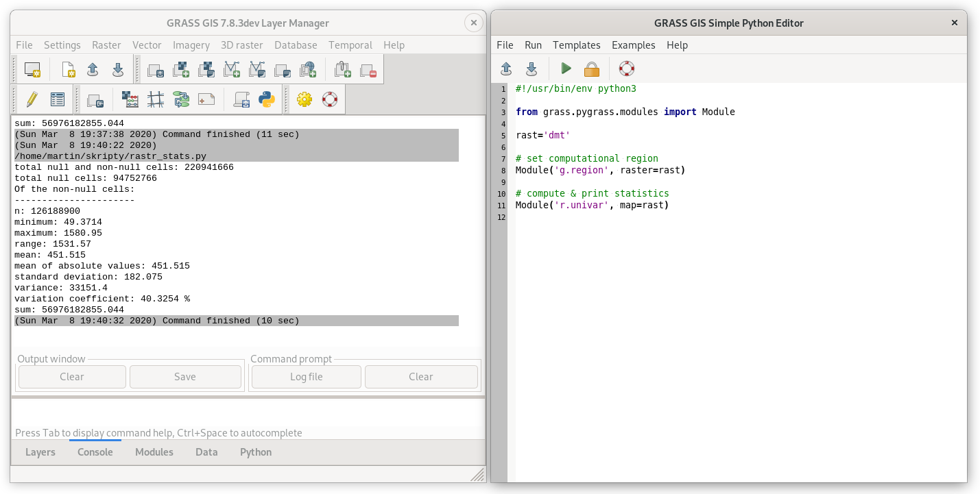Open the Vector menu
980x494 pixels.
[147, 45]
